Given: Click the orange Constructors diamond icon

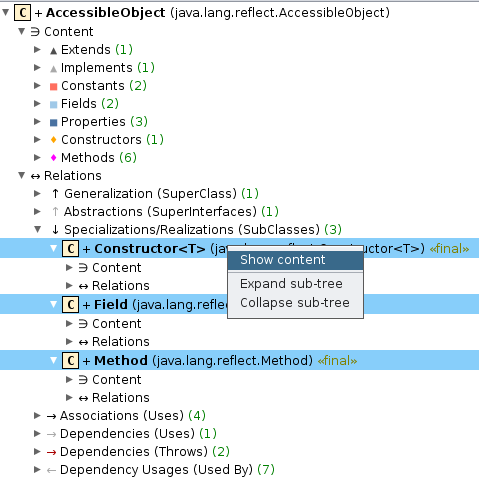Looking at the screenshot, I should (x=53, y=139).
